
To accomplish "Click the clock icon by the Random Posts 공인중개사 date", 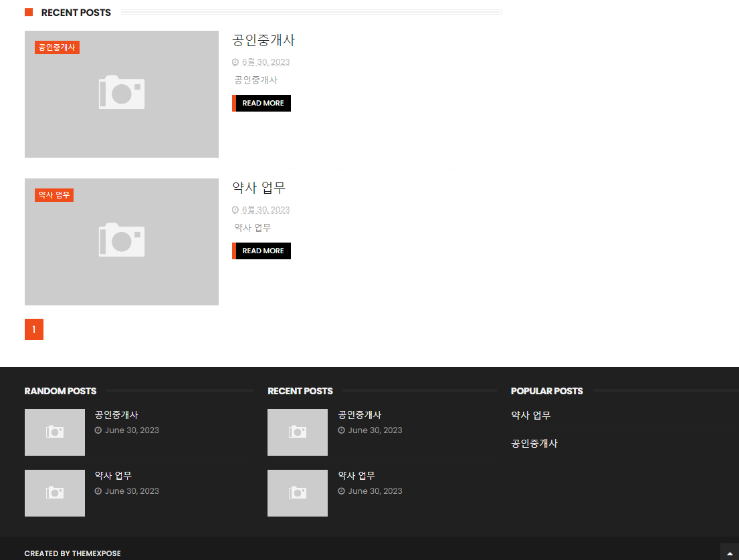I will pyautogui.click(x=98, y=430).
